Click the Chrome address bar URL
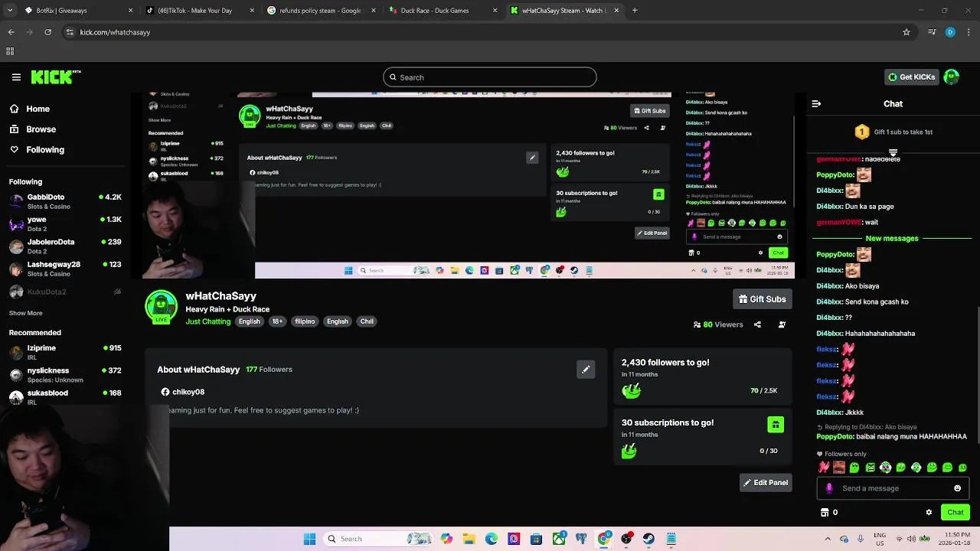The image size is (980, 551). pyautogui.click(x=490, y=32)
